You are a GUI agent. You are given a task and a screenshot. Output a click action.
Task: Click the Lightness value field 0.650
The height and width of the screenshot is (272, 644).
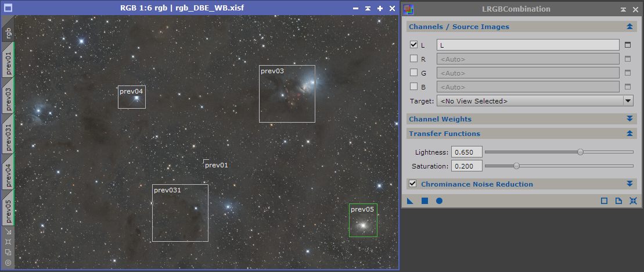tap(466, 152)
